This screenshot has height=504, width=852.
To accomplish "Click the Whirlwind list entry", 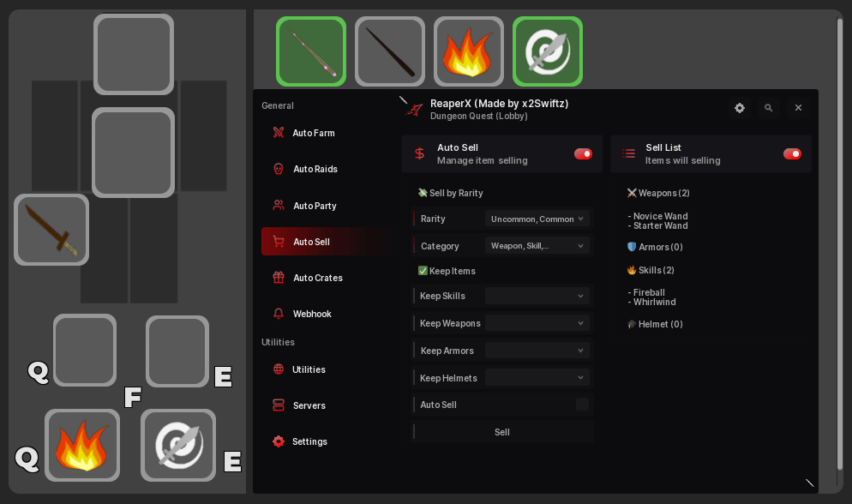I will (652, 302).
